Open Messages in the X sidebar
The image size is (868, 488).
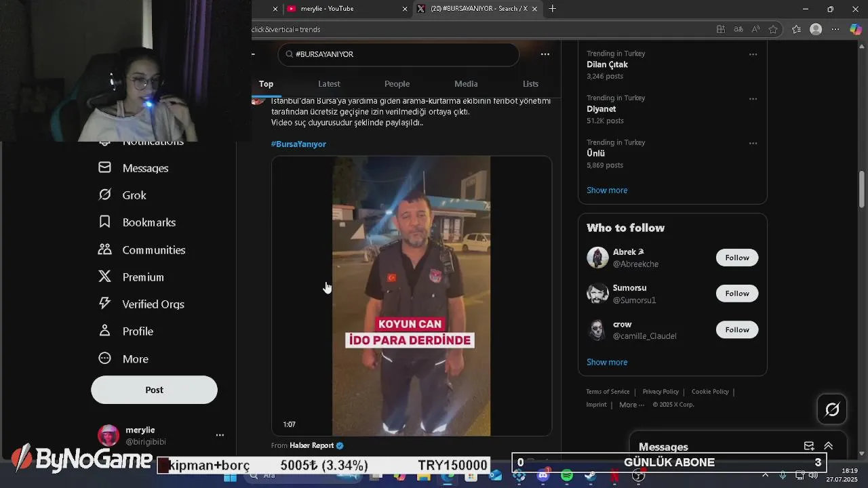[134, 167]
